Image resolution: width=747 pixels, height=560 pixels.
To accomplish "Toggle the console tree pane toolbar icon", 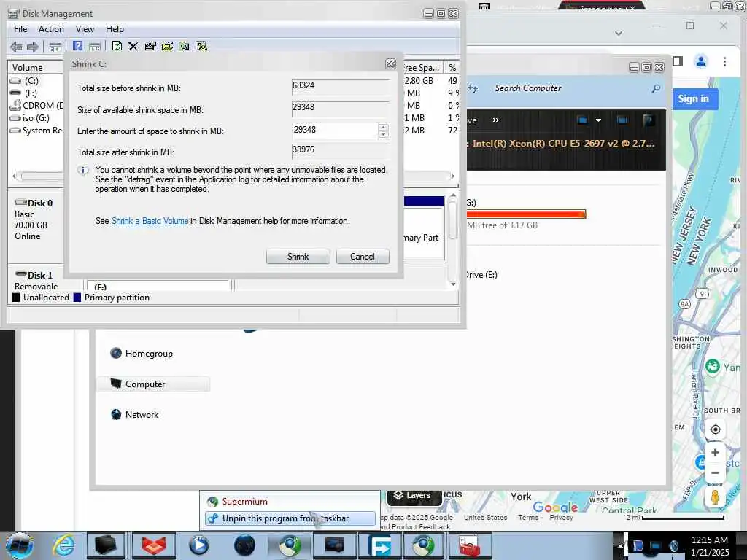I will (x=55, y=47).
